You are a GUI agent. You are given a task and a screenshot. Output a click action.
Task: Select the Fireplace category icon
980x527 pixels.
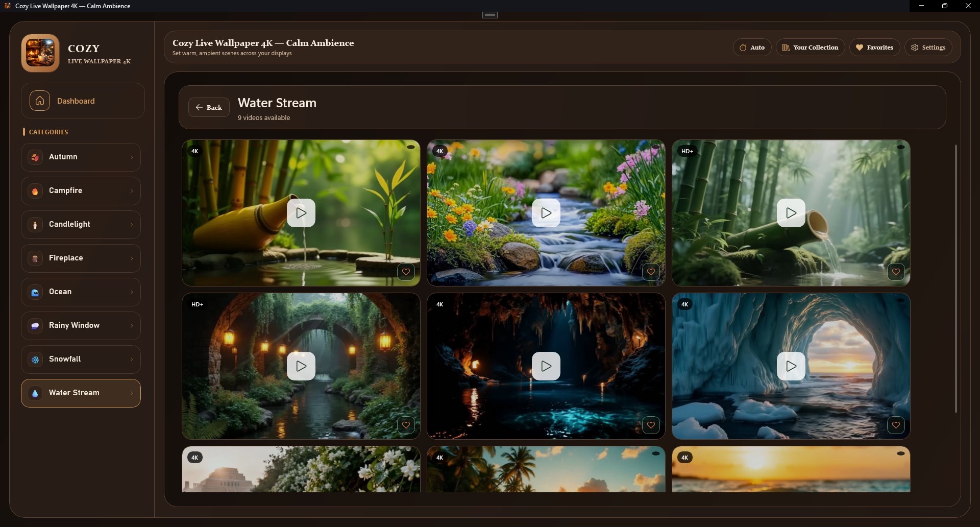click(x=35, y=258)
